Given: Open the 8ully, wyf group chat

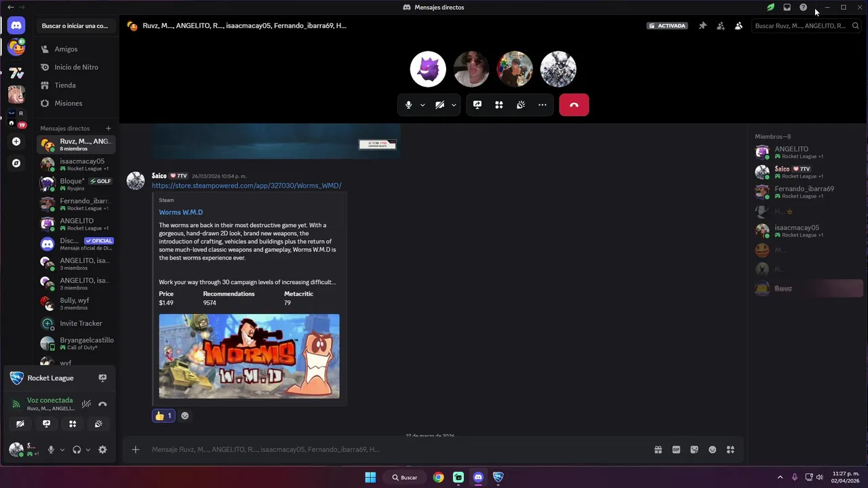Looking at the screenshot, I should point(76,304).
